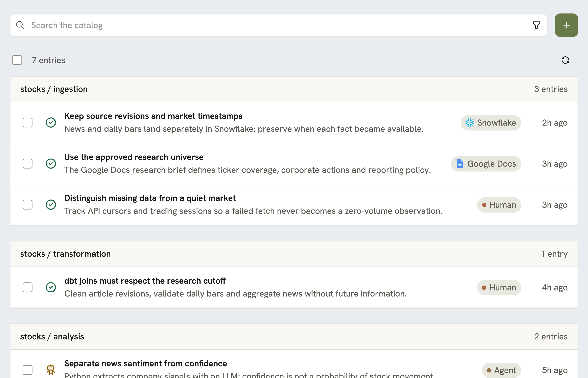Tick checkbox for Separate news sentiment entry

pos(27,370)
